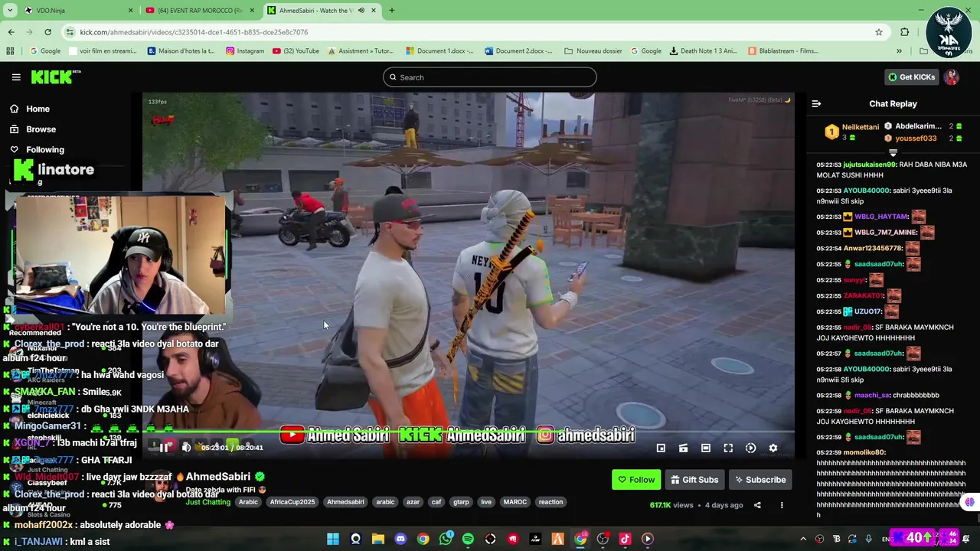Close the VDO.Ninja tab

point(130,11)
